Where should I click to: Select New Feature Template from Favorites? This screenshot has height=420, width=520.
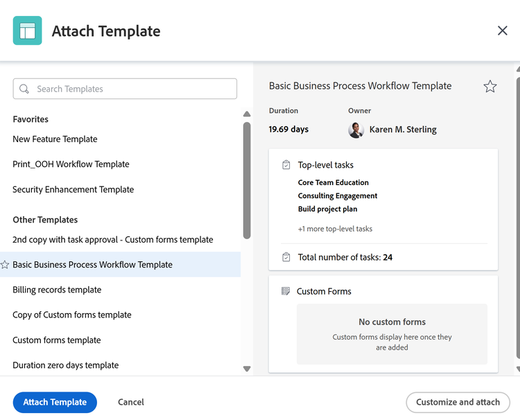click(x=55, y=139)
